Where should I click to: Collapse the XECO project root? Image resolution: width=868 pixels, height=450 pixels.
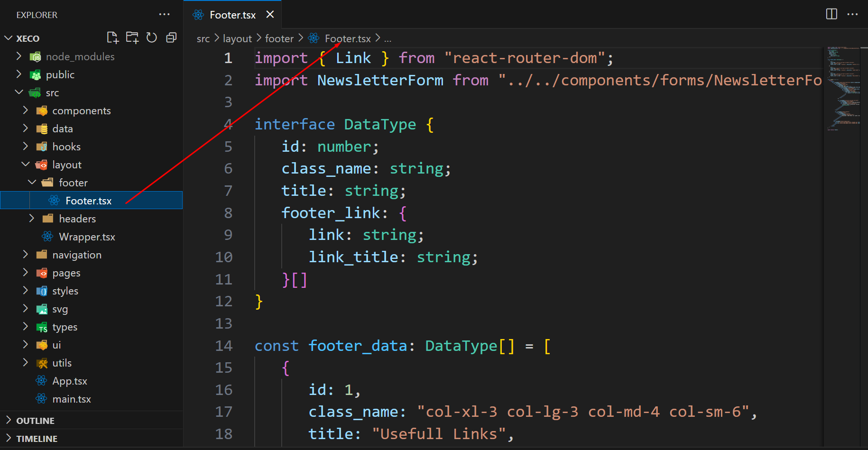point(9,38)
